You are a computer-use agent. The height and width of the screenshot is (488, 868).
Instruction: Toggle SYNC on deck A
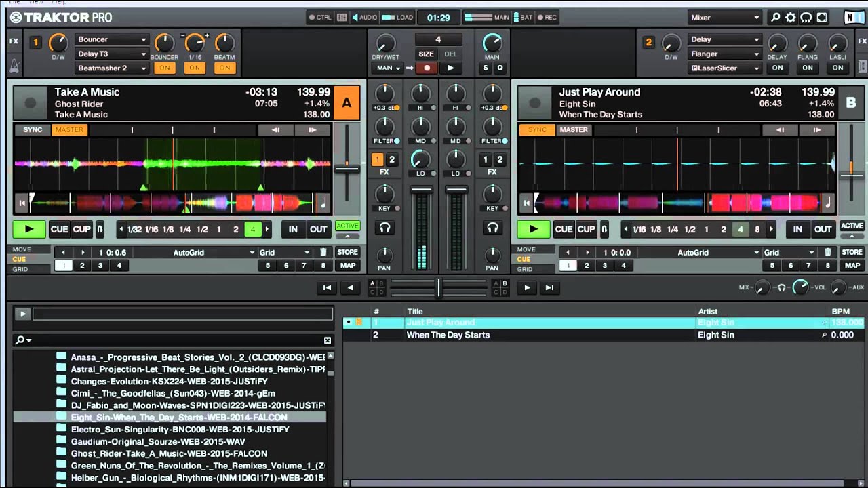(x=33, y=130)
